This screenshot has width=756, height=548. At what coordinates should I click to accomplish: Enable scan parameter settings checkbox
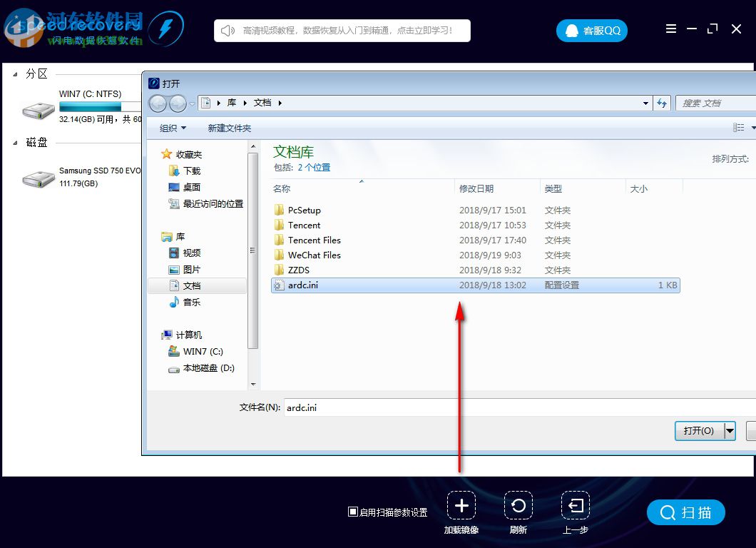click(353, 512)
